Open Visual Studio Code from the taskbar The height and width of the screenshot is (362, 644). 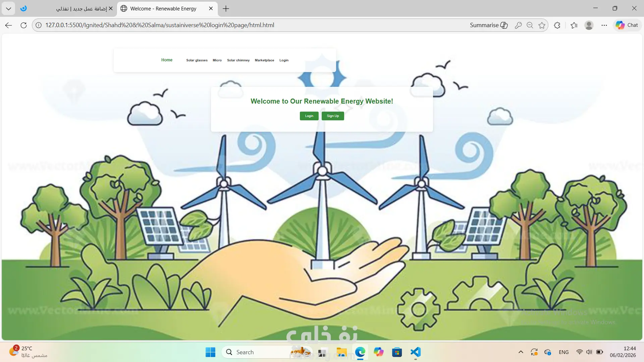(415, 352)
